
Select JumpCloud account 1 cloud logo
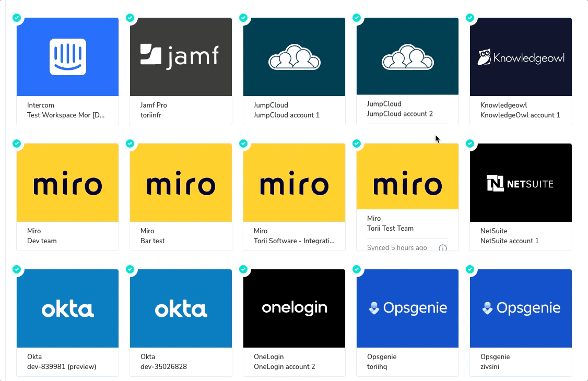[x=294, y=56]
